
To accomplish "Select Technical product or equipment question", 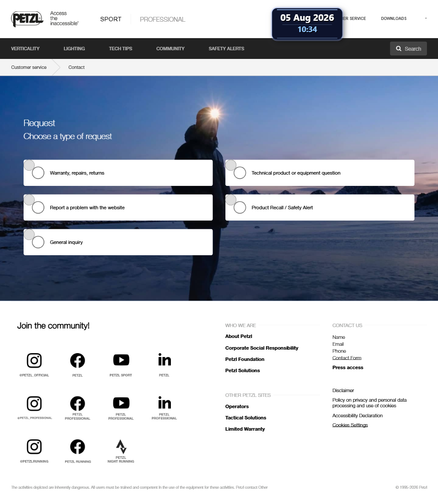I will click(x=320, y=173).
